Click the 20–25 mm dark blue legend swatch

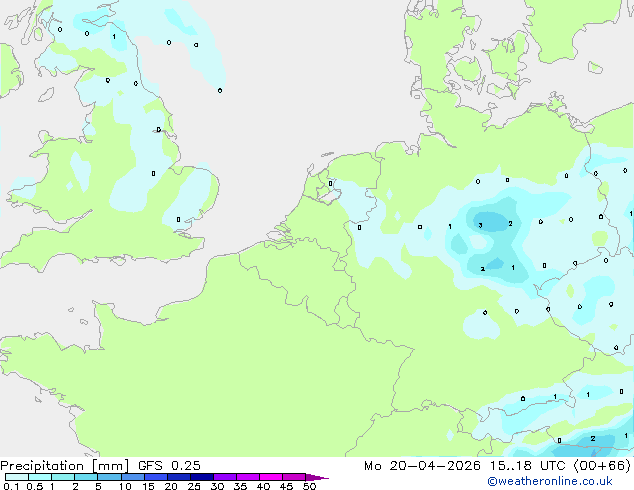click(179, 477)
